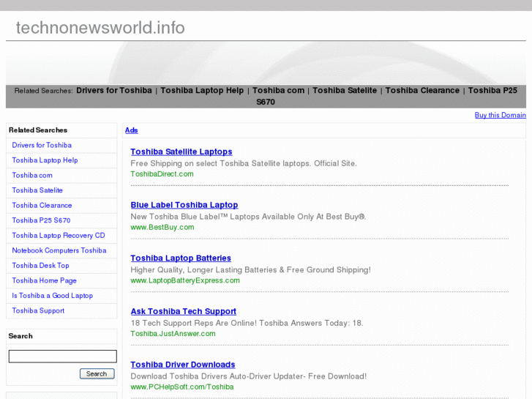
Task: Open 'Toshiba Support' sidebar link
Action: click(x=38, y=310)
